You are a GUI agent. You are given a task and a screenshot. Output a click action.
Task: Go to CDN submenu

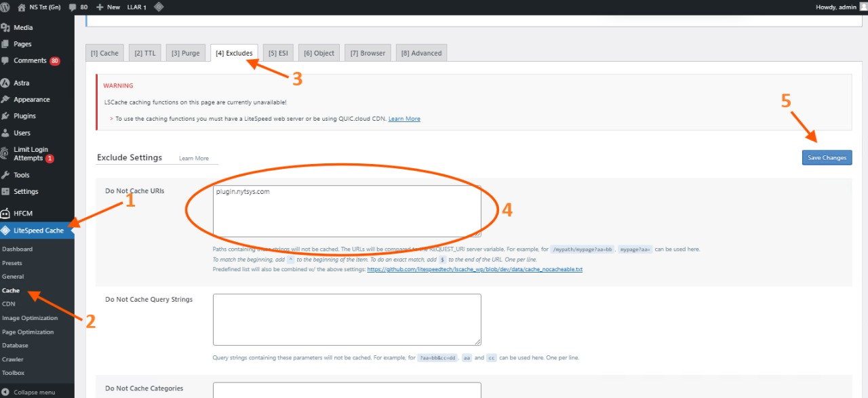pyautogui.click(x=9, y=304)
